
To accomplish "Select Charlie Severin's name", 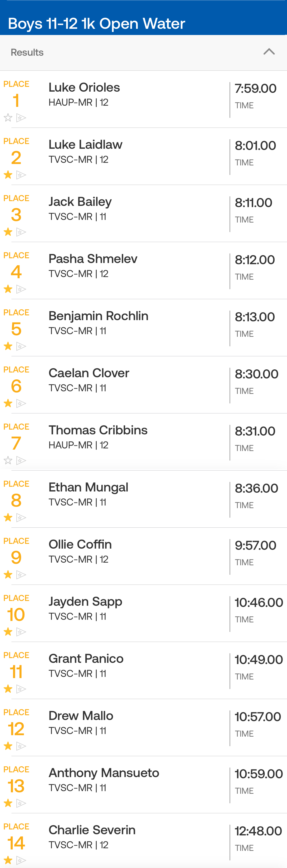I will (92, 830).
